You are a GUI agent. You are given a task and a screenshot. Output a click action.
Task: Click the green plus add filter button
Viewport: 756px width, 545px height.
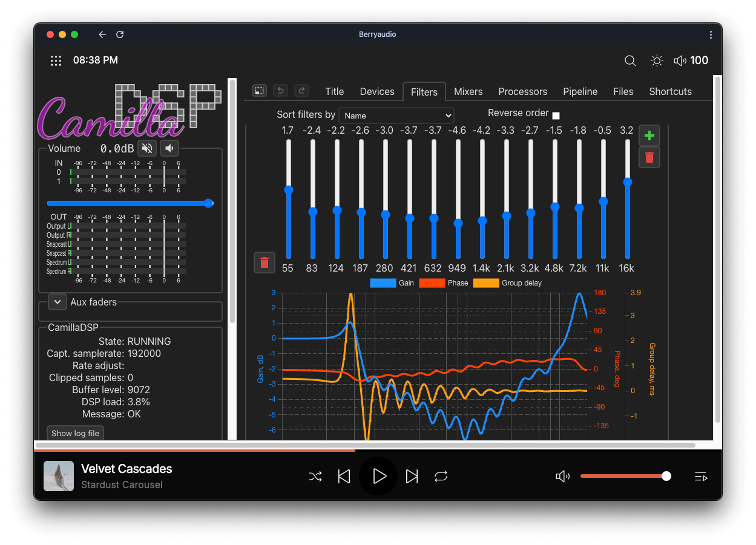[649, 135]
